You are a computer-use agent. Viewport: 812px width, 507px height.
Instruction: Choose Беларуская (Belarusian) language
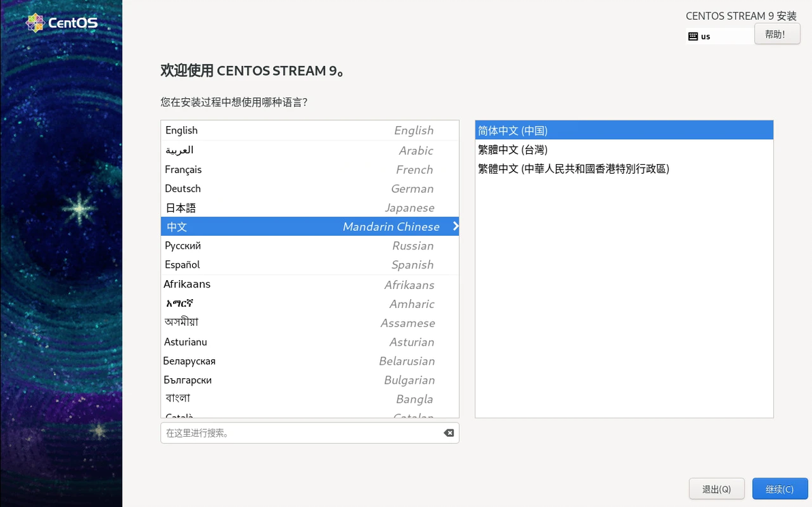(x=310, y=361)
